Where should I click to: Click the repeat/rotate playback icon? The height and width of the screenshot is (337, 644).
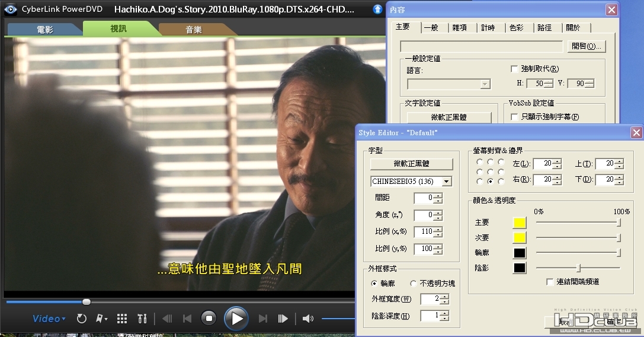pos(82,319)
